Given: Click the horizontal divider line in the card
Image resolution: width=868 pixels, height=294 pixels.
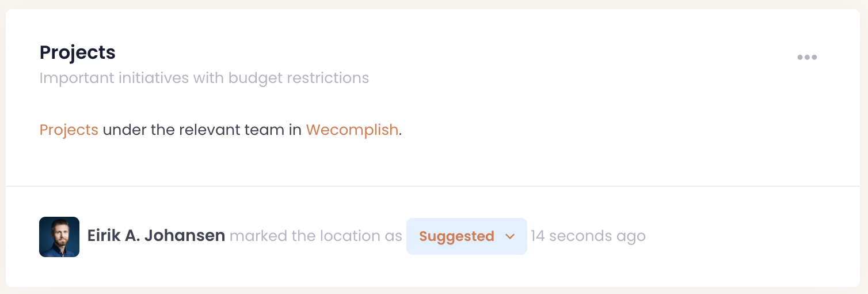Looking at the screenshot, I should 433,186.
